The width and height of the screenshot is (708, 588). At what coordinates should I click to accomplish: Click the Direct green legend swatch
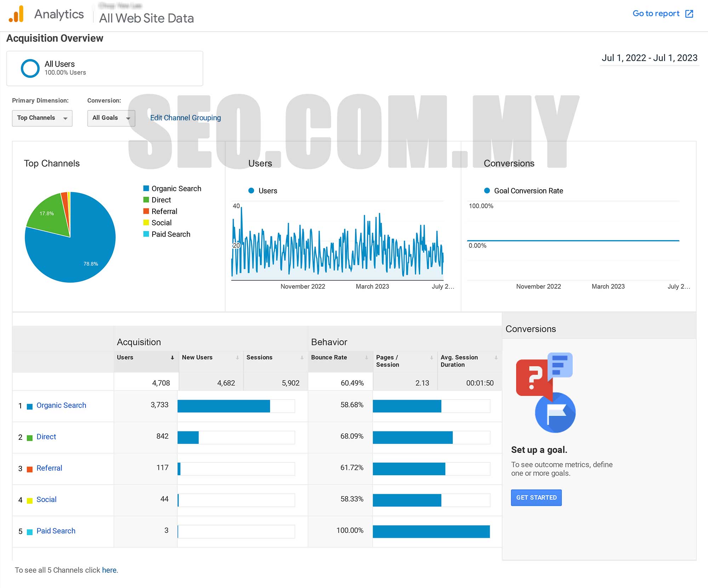pyautogui.click(x=146, y=200)
